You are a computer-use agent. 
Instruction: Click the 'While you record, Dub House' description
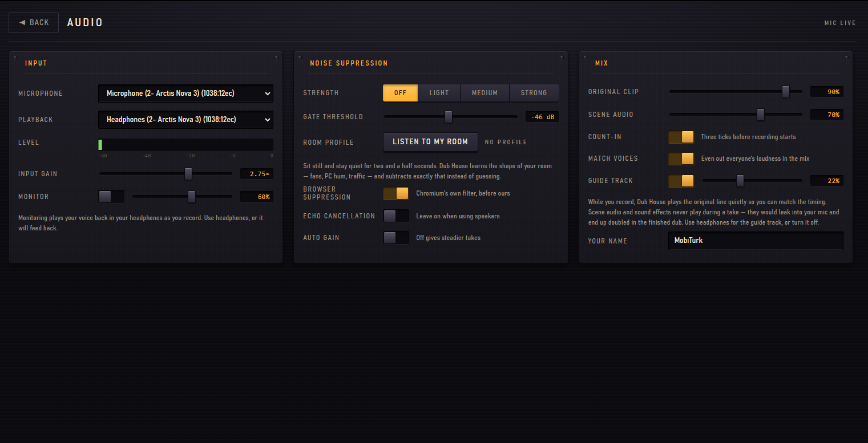[x=713, y=212]
